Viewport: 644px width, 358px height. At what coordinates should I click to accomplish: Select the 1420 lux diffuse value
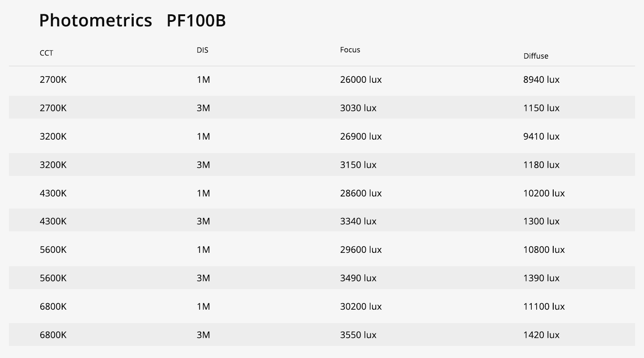tap(542, 335)
